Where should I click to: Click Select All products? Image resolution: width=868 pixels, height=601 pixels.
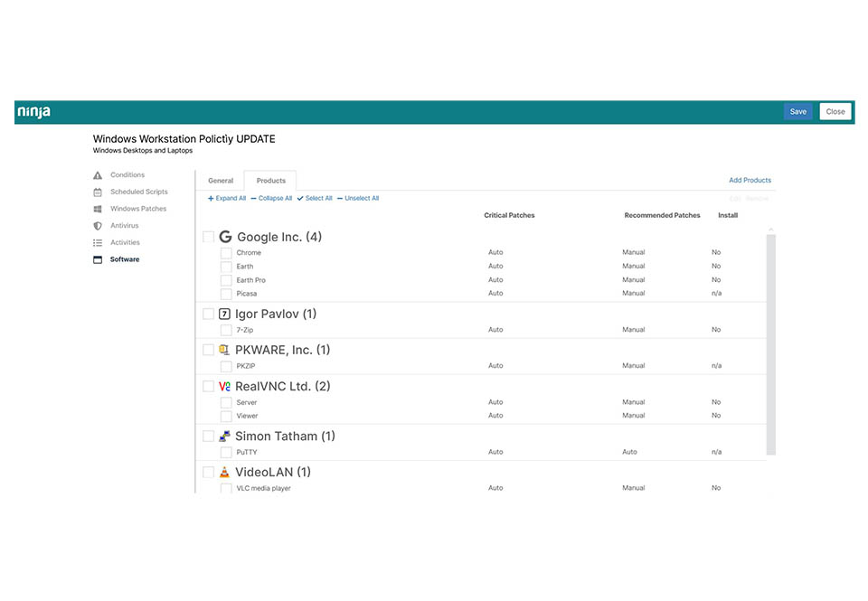pos(315,198)
